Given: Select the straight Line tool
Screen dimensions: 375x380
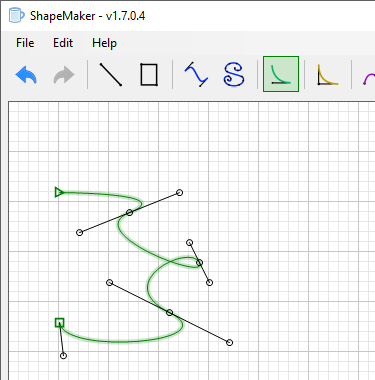Looking at the screenshot, I should tap(111, 74).
